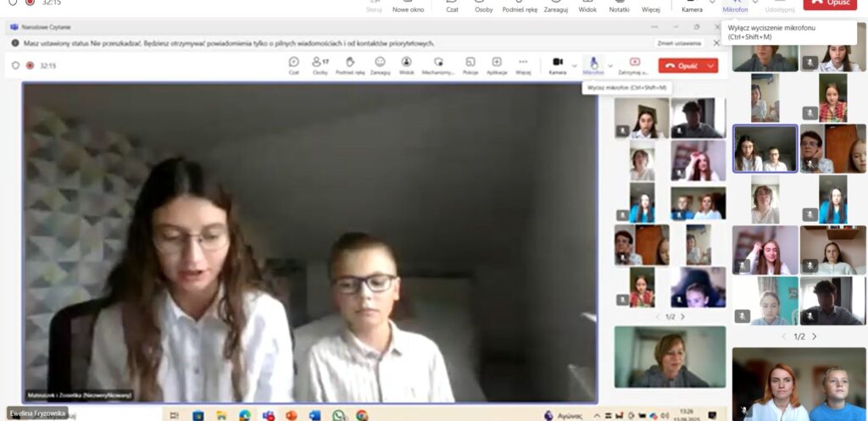868x421 pixels.
Task: Go to next page of far-right participant gallery
Action: 815,336
